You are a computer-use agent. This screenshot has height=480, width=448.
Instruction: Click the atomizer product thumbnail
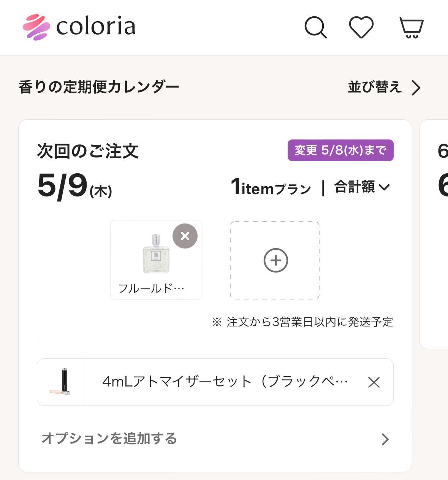(61, 382)
